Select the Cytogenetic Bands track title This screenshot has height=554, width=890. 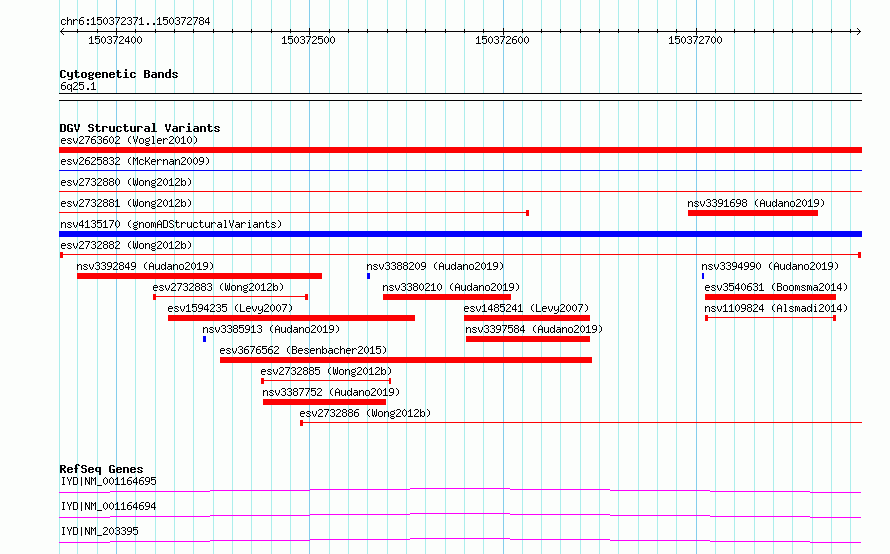tap(119, 74)
